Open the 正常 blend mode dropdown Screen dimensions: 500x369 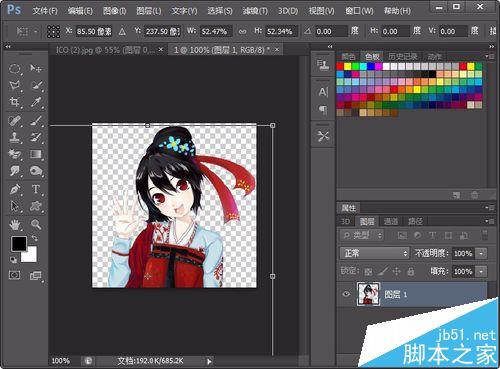coord(374,253)
